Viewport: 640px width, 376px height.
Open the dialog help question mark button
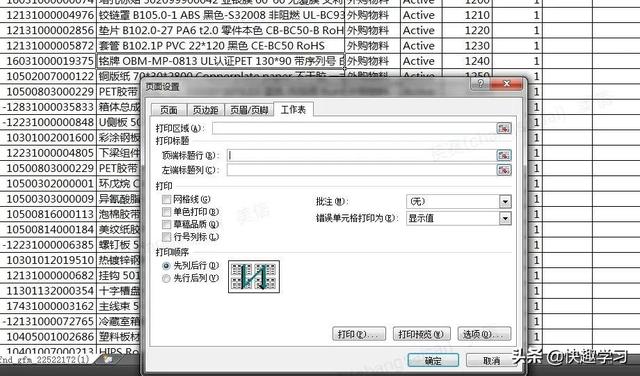click(480, 84)
